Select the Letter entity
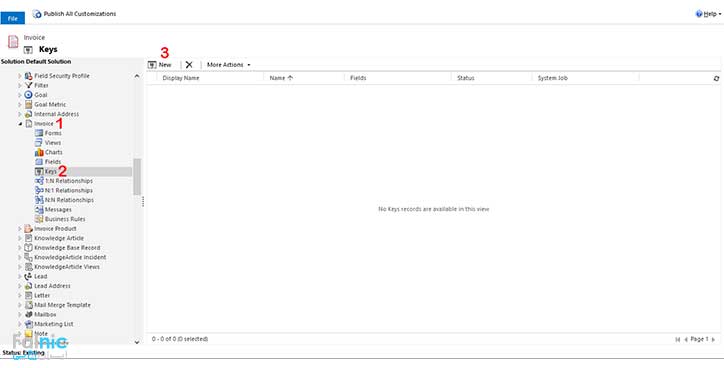This screenshot has height=368, width=724. (x=42, y=296)
